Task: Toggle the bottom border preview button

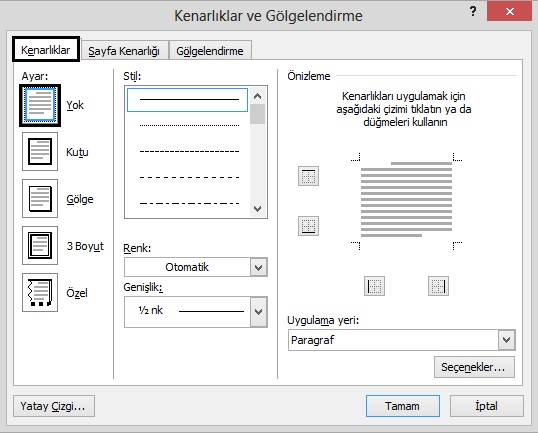Action: pyautogui.click(x=308, y=226)
